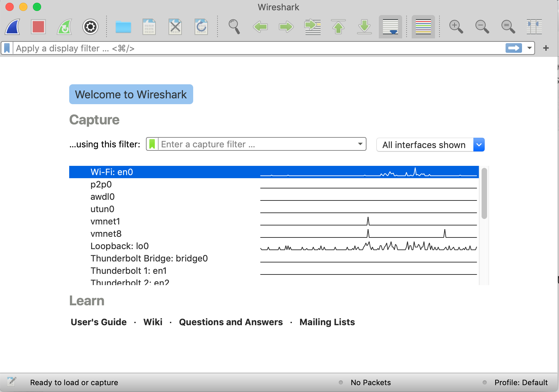
Task: Select Thunderbolt Bridge: bridge0 interface
Action: (x=274, y=258)
